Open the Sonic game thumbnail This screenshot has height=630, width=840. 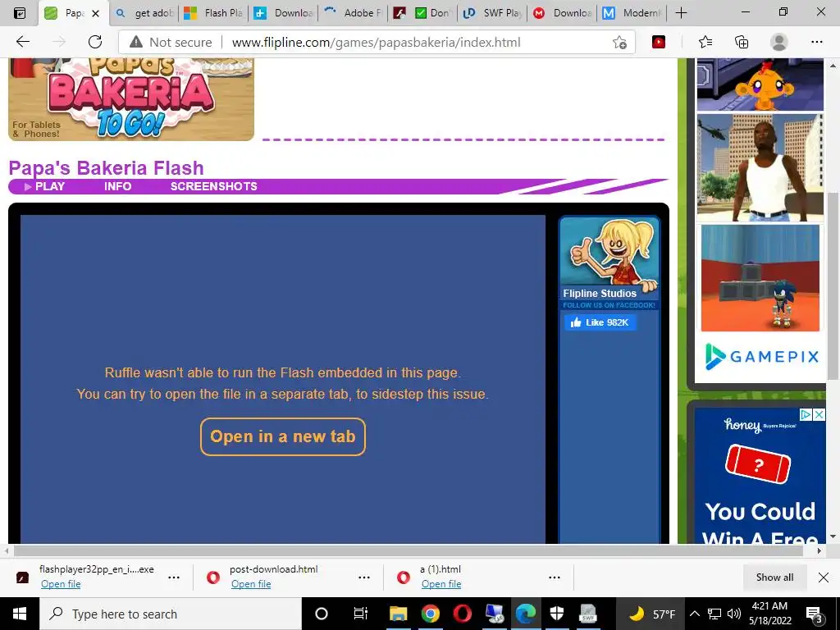tap(760, 277)
